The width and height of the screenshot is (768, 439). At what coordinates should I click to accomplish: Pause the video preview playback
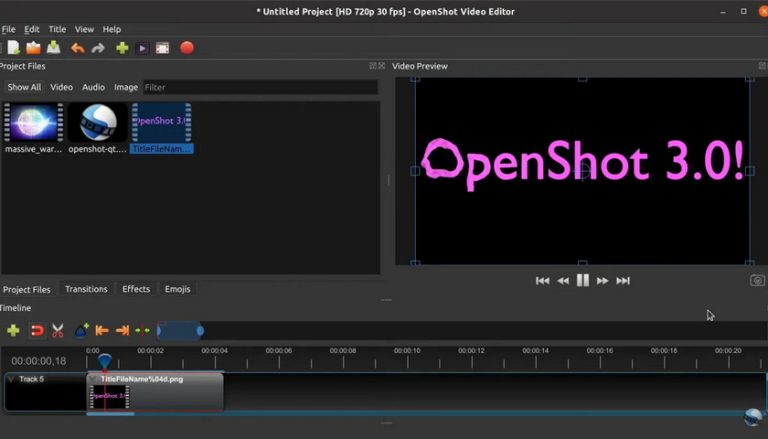[x=582, y=281]
